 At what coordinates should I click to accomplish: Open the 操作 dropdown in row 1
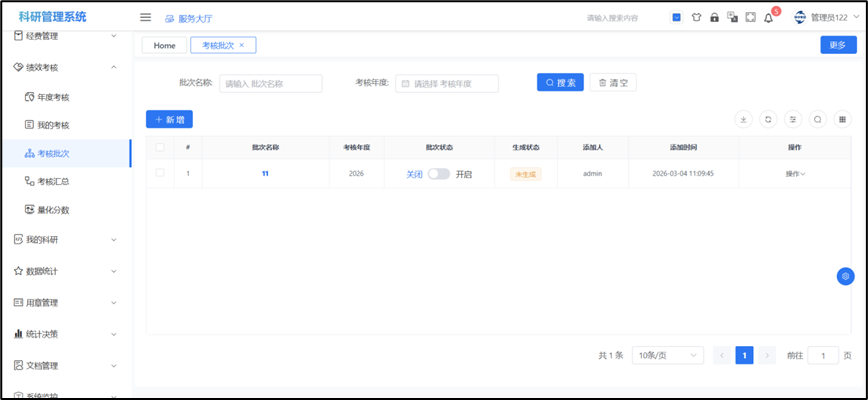coord(795,174)
